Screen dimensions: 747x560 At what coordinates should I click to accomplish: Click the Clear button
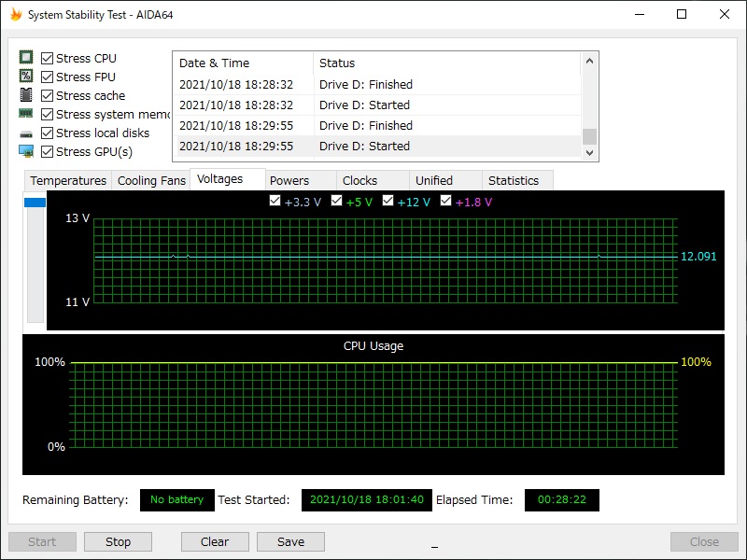point(215,541)
